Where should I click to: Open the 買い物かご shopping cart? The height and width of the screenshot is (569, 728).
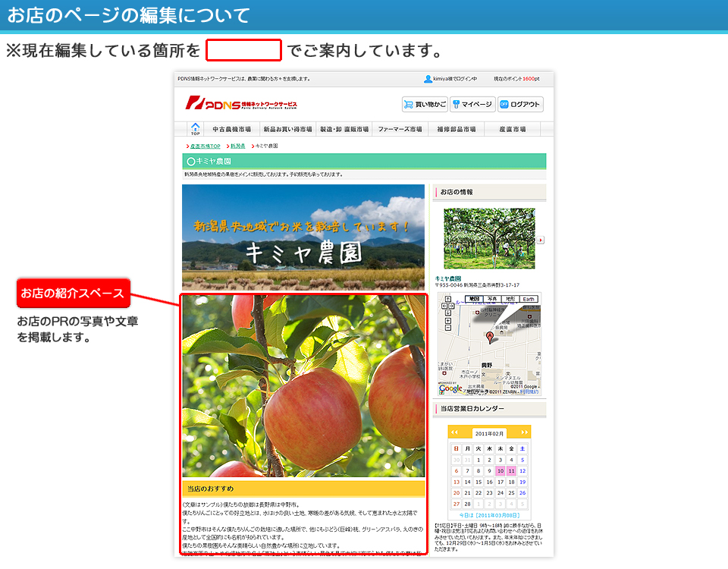tap(425, 105)
